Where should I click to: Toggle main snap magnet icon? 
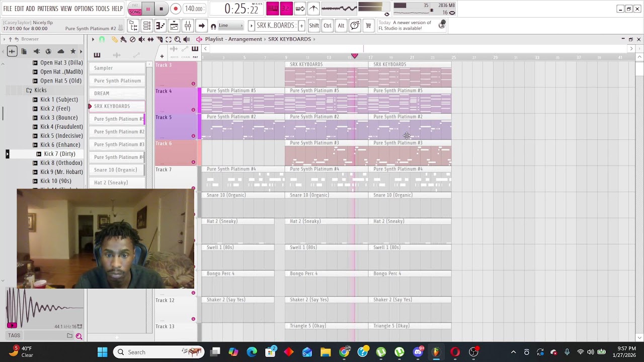tap(213, 26)
